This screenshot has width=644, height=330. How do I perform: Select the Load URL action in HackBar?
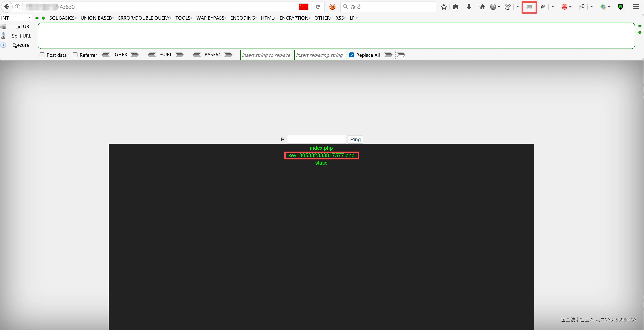(21, 27)
